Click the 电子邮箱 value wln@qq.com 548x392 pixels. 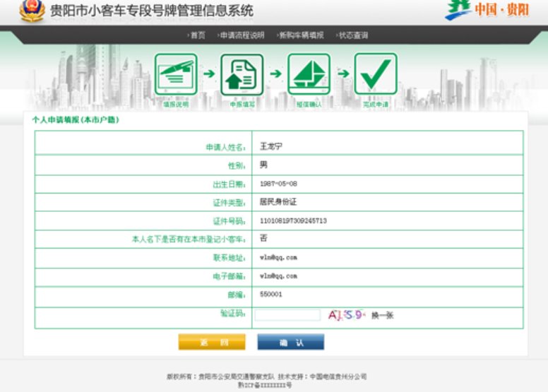coord(278,276)
